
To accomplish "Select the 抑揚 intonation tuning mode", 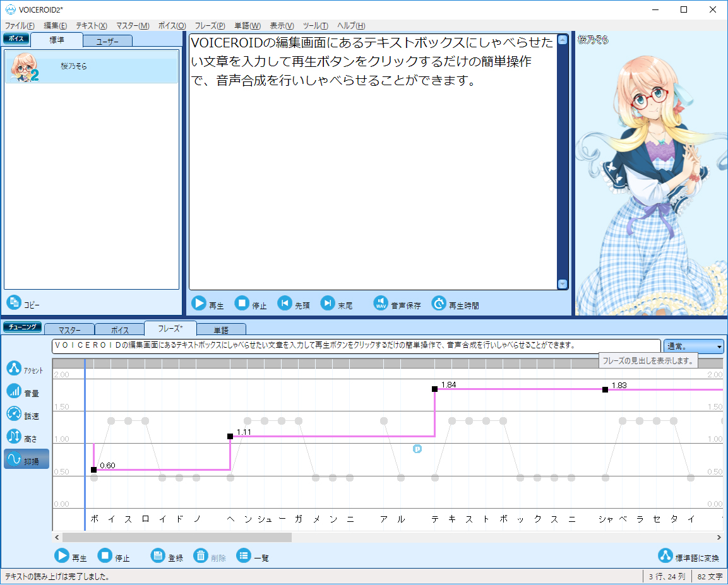I will tap(27, 459).
